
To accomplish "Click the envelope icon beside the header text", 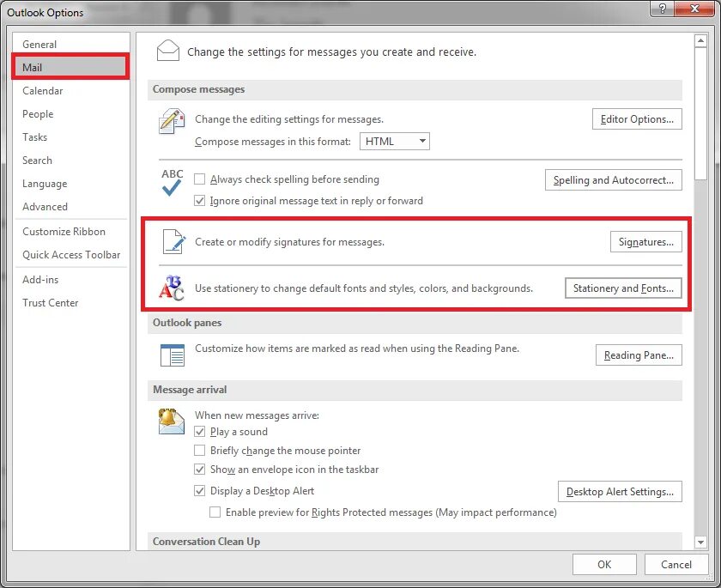I will (x=168, y=51).
